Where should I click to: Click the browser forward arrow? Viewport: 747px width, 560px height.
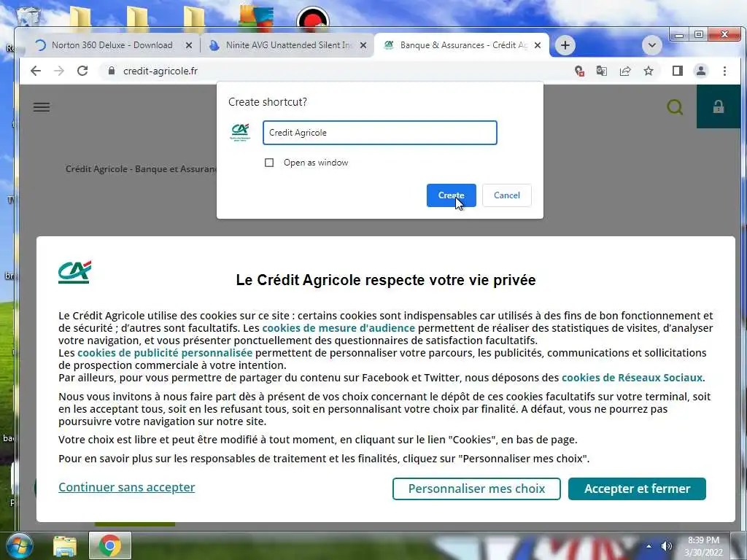[59, 71]
